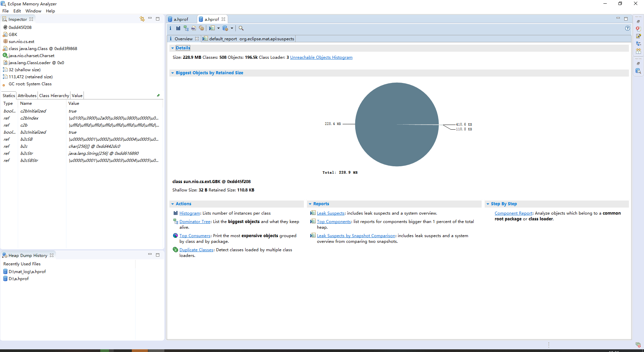This screenshot has height=352, width=644.
Task: Open Leak Suspects by Snapshot Comparison link
Action: [356, 236]
